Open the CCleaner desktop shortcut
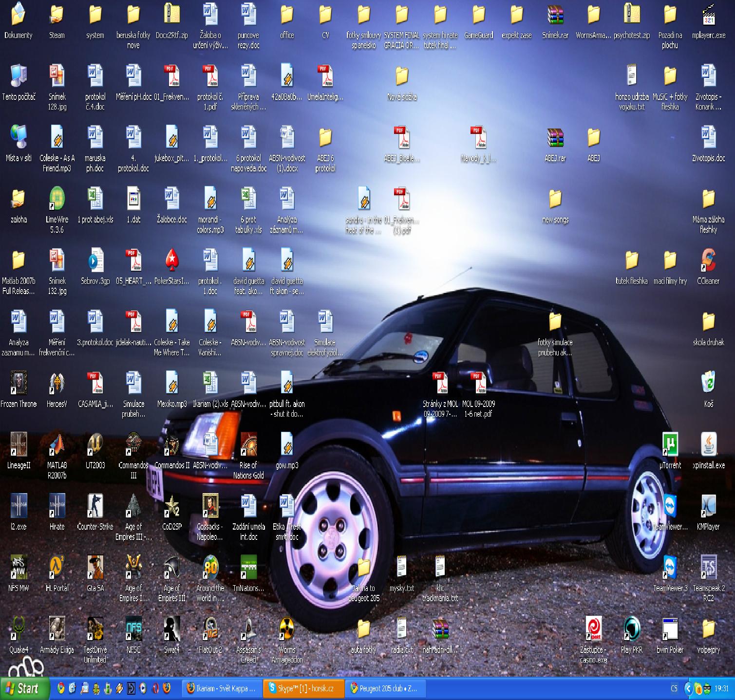735x700 pixels. [x=708, y=261]
